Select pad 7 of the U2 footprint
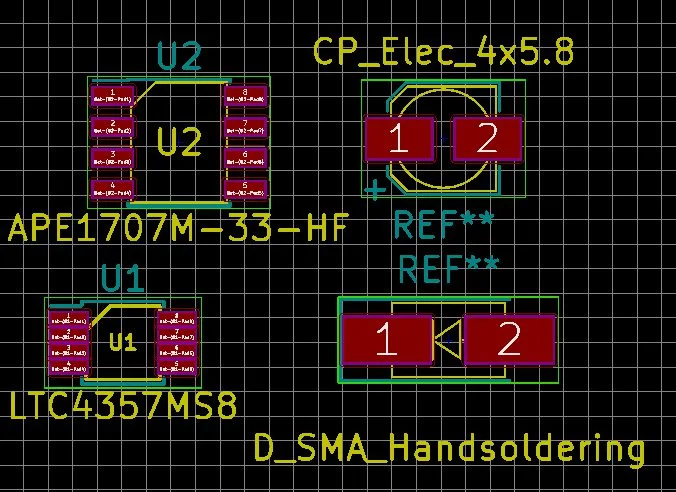 245,127
